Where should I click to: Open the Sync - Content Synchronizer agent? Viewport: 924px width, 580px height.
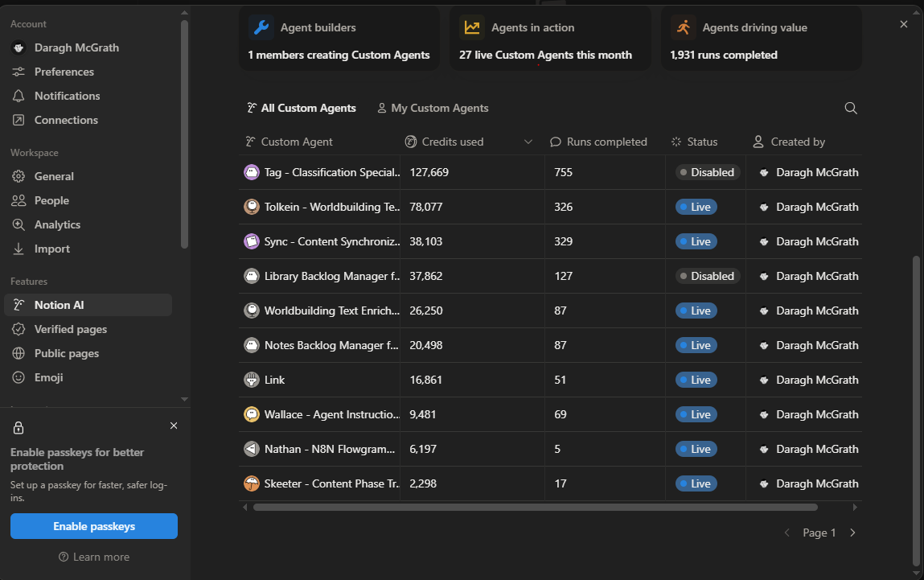coord(332,241)
